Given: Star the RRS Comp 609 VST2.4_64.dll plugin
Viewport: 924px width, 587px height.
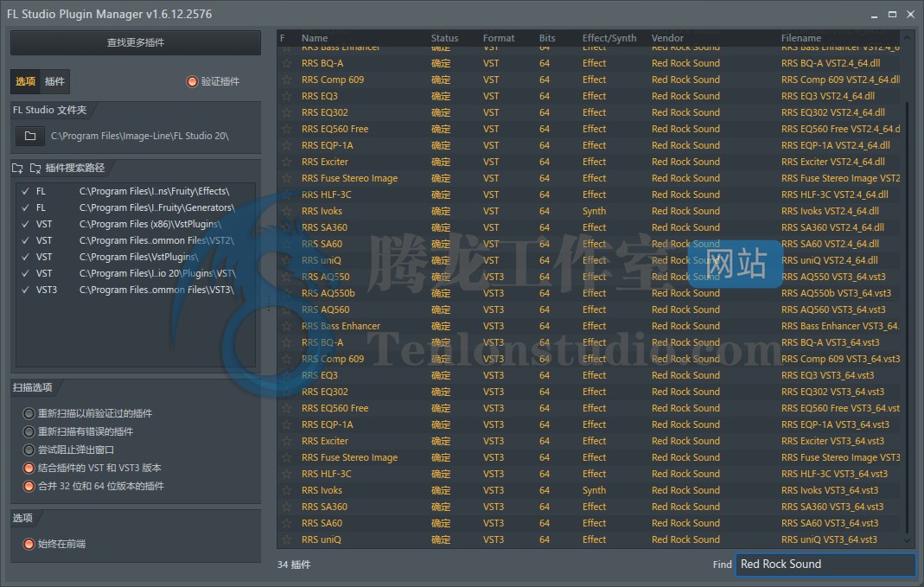Looking at the screenshot, I should [x=286, y=80].
